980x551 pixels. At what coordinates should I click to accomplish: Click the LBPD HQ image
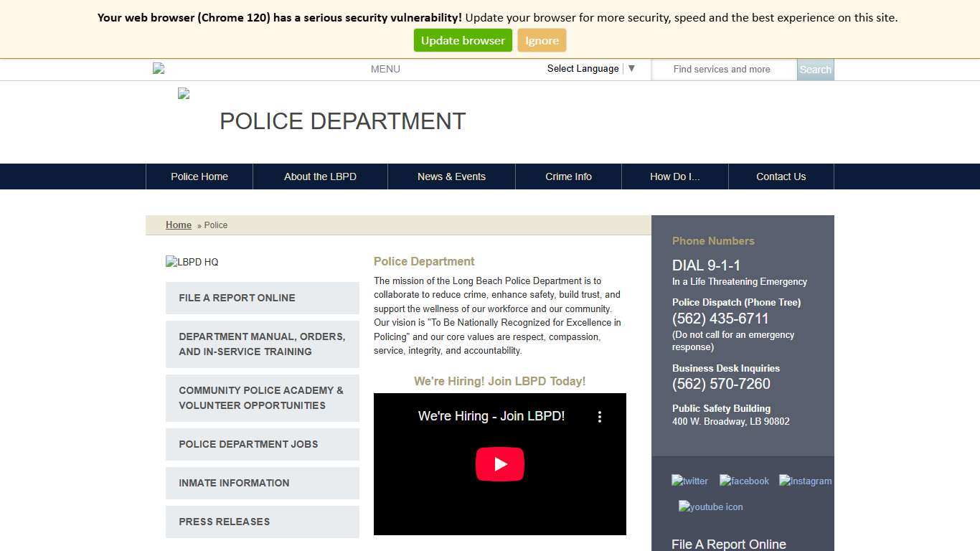[192, 262]
